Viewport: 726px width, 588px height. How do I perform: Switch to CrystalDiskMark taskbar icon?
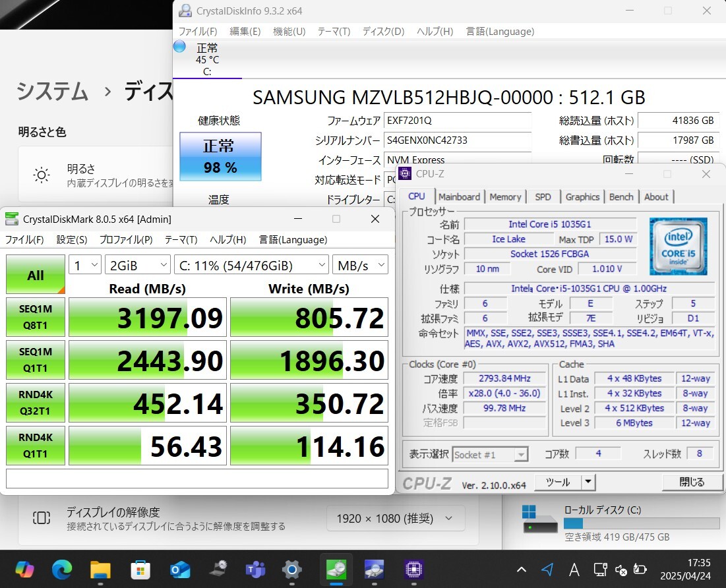pos(336,569)
